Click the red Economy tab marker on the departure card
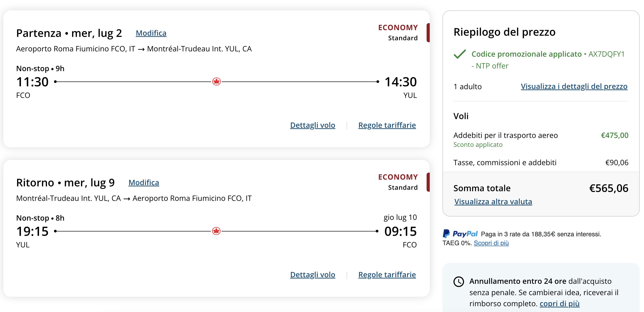The image size is (644, 312). point(428,33)
